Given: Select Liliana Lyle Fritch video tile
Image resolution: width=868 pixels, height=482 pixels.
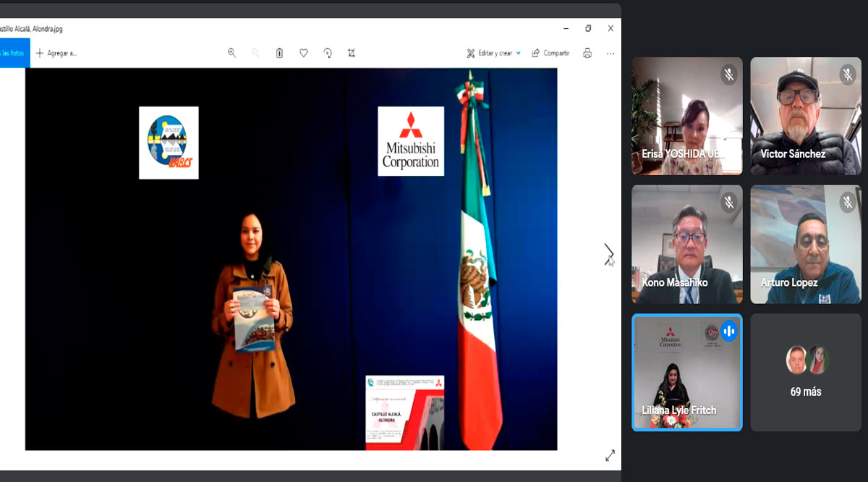Looking at the screenshot, I should click(687, 372).
